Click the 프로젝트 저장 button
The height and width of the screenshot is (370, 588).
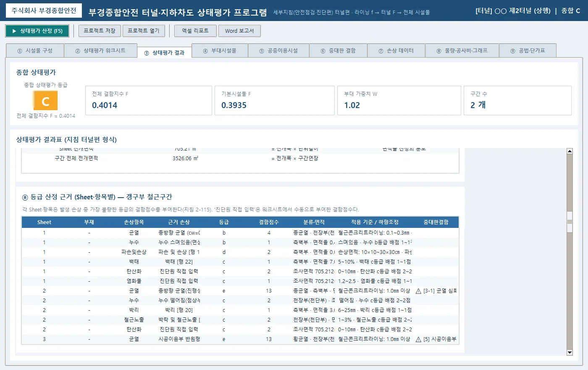point(100,31)
